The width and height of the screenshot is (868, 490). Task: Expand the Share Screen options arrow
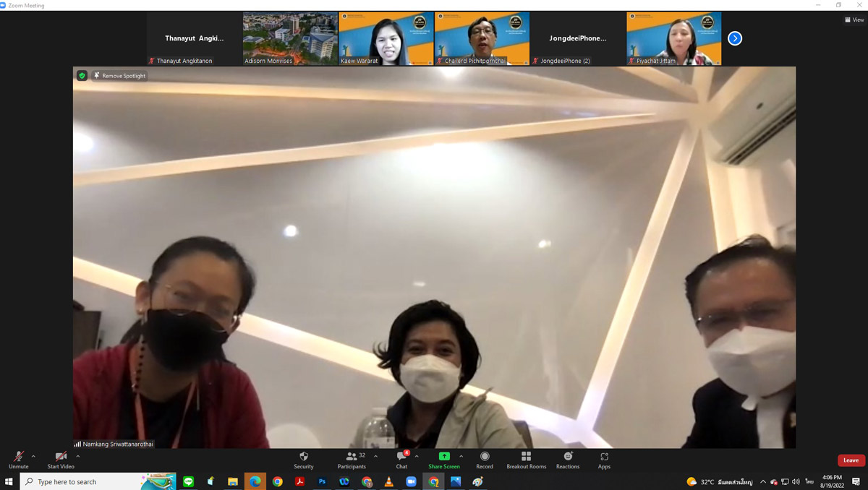click(x=461, y=456)
